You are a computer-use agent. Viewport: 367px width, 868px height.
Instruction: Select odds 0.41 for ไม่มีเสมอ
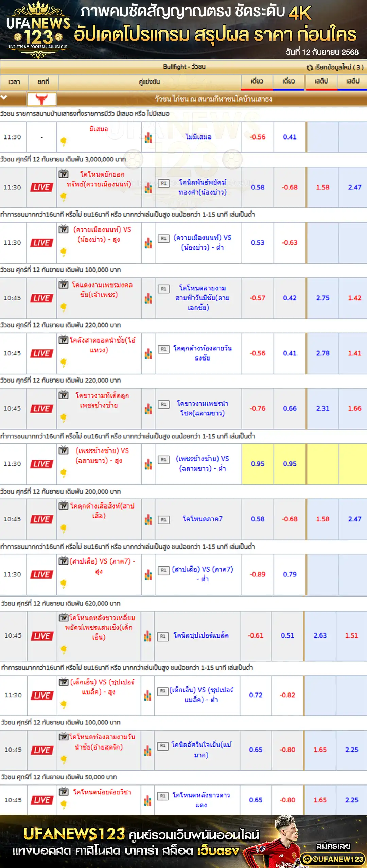[x=290, y=137]
